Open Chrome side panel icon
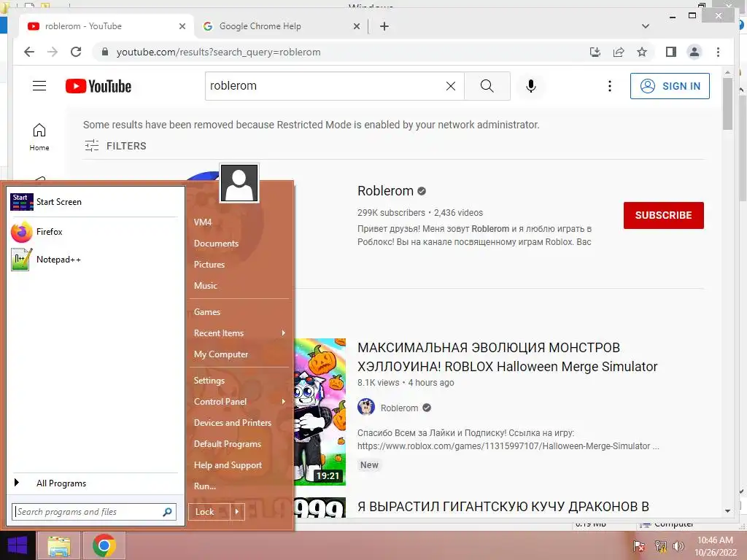Image resolution: width=747 pixels, height=560 pixels. click(x=671, y=52)
